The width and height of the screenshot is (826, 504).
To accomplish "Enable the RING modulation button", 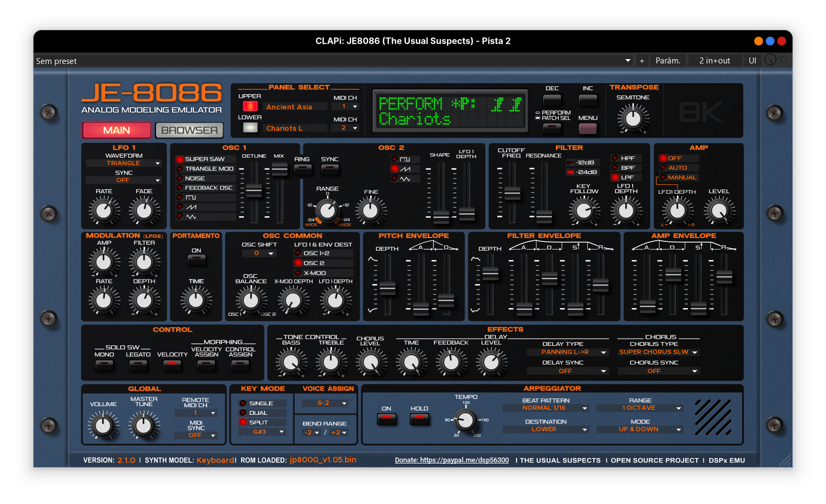I will 303,169.
